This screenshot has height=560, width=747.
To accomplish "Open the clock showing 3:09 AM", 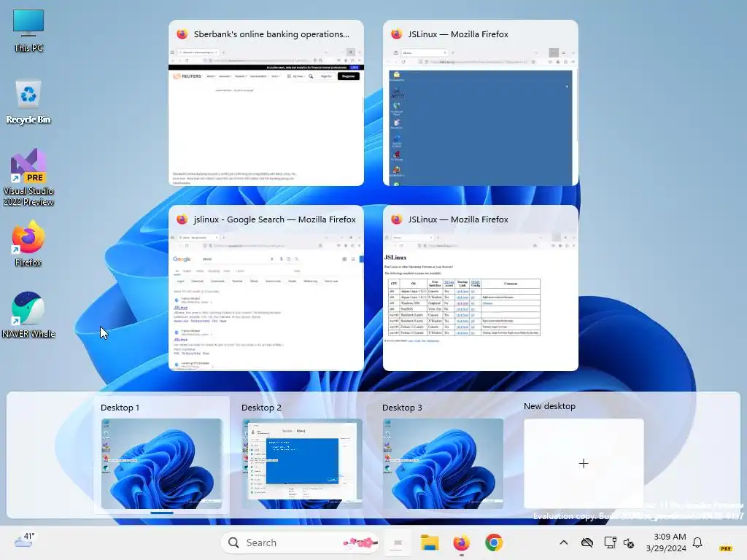I will pos(666,542).
